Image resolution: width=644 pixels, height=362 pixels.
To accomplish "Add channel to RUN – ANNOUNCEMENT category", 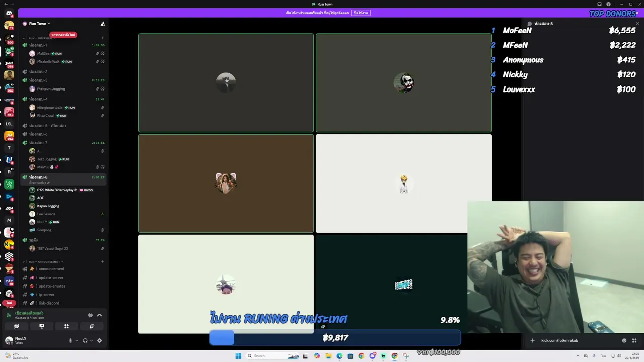I will (x=102, y=262).
